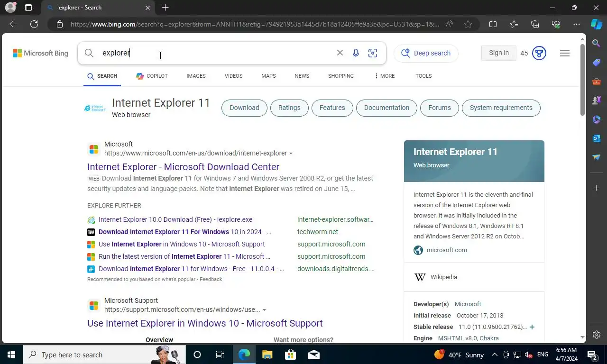Refresh the Bing search page
Viewport: 607px width, 364px height.
[34, 24]
